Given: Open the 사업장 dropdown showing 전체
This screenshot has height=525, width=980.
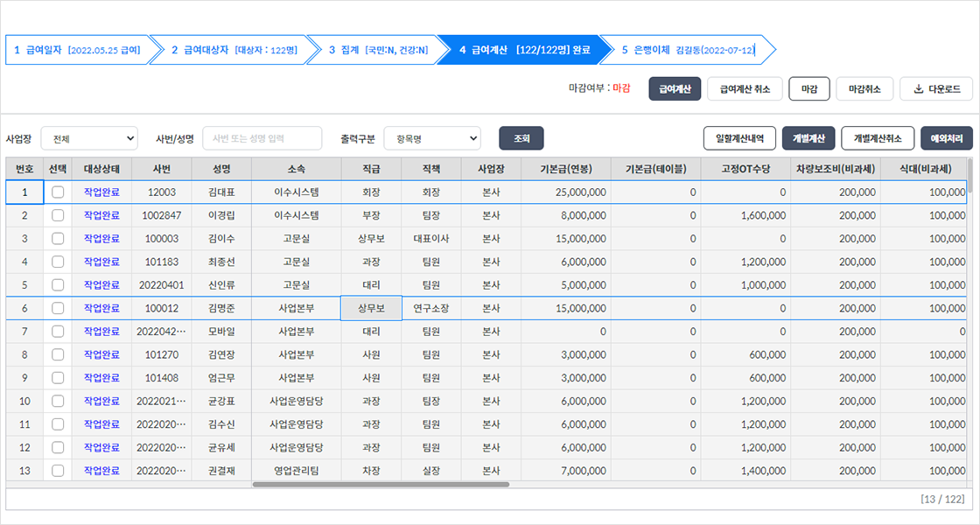Looking at the screenshot, I should tap(89, 139).
